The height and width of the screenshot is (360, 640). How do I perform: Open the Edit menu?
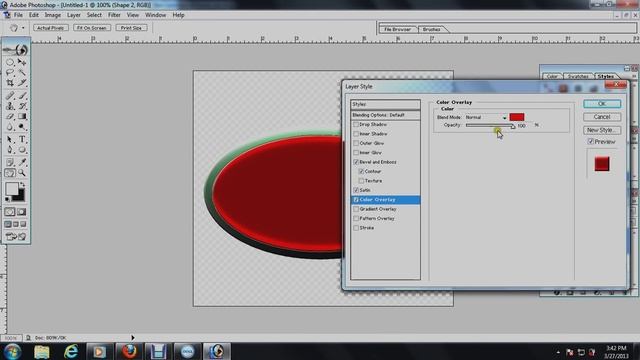click(33, 15)
